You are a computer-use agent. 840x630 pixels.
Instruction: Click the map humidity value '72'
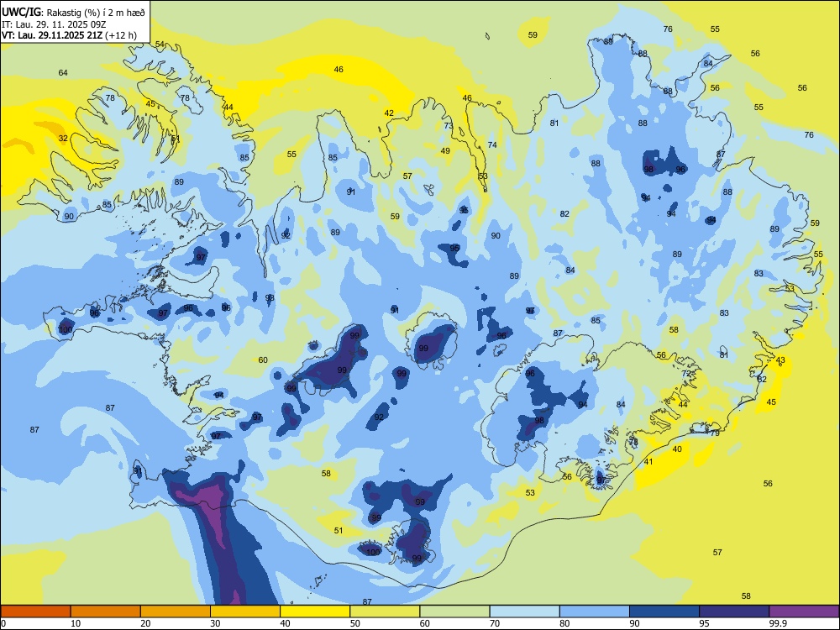[x=687, y=374]
